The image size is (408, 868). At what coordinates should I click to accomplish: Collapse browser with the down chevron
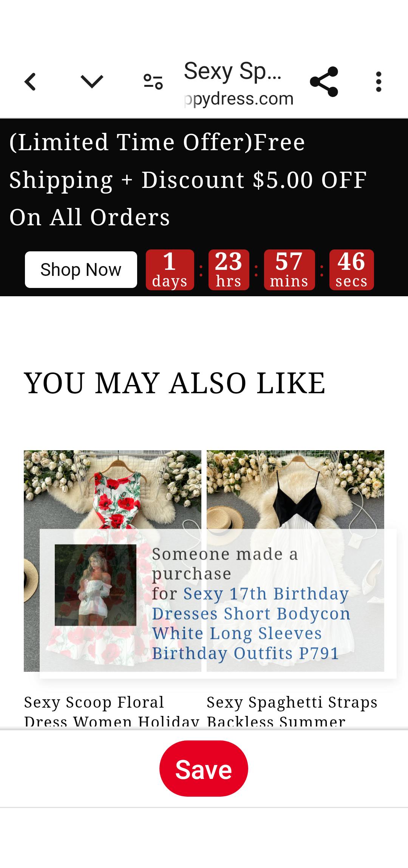pos(92,82)
